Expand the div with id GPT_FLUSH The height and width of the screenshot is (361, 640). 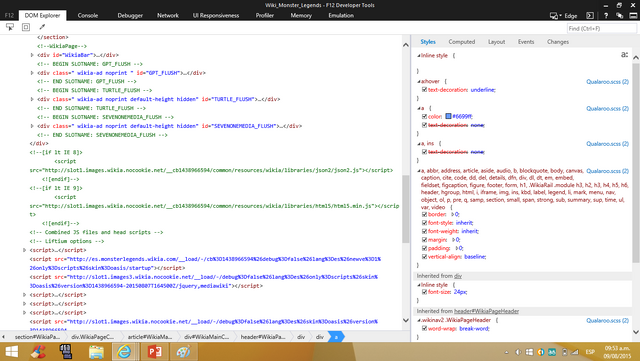pyautogui.click(x=32, y=73)
